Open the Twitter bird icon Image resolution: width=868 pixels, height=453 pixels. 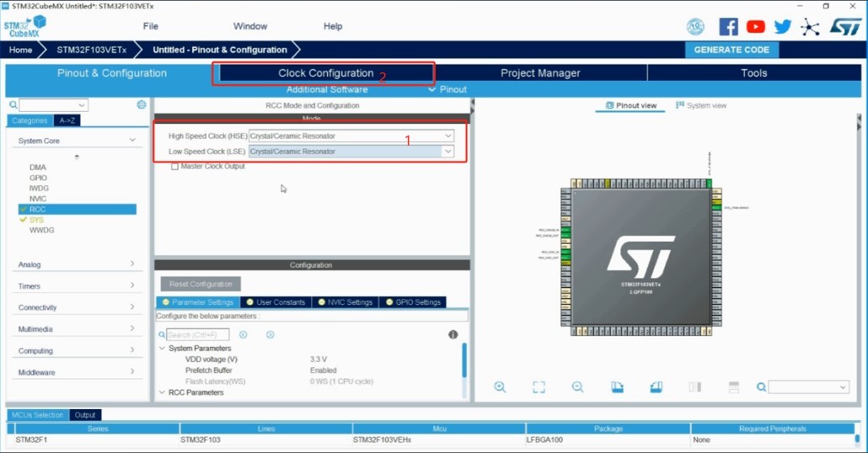coord(783,27)
